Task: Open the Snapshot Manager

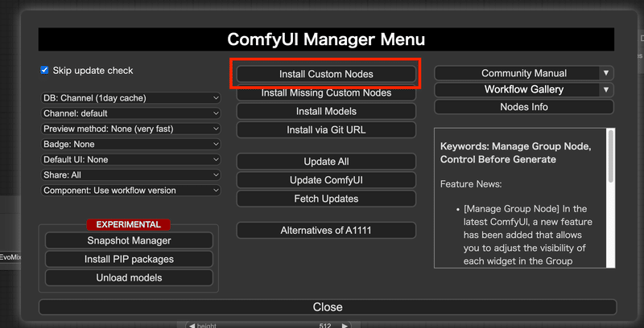Action: [129, 240]
